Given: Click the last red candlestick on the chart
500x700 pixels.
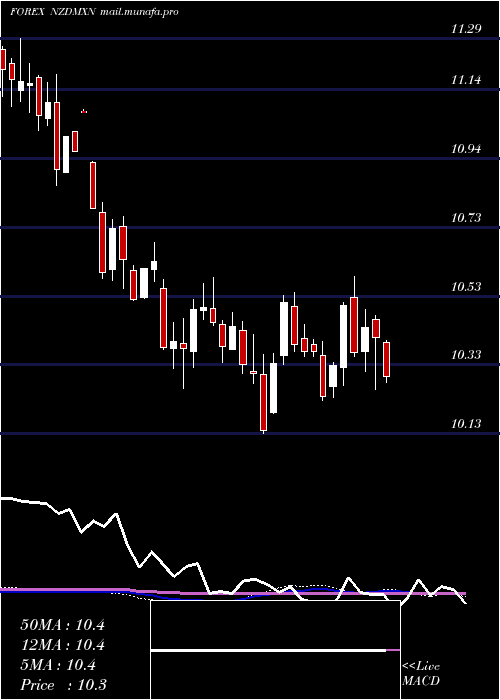Looking at the screenshot, I should point(387,360).
